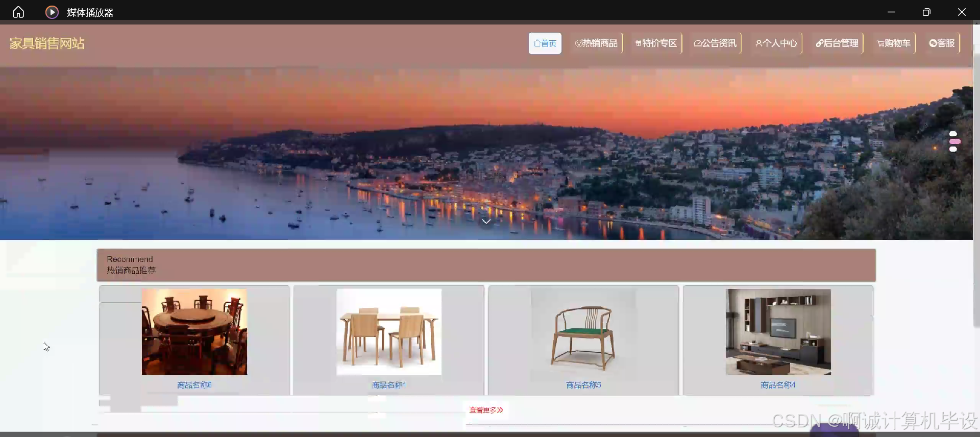Contact 客服 support

tap(942, 43)
